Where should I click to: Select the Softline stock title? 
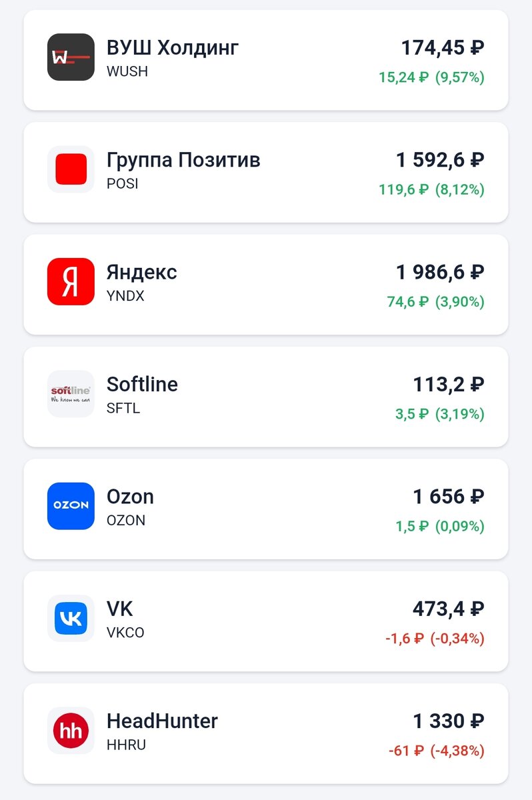142,384
